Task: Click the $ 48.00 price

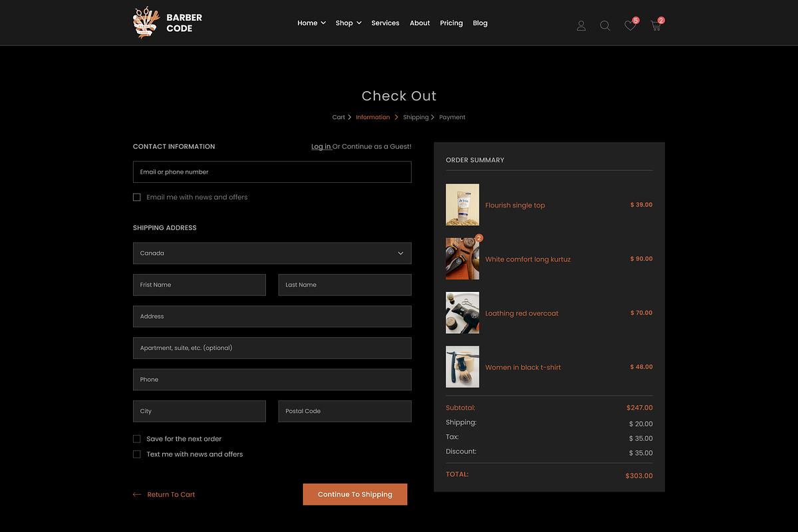Action: pyautogui.click(x=642, y=366)
